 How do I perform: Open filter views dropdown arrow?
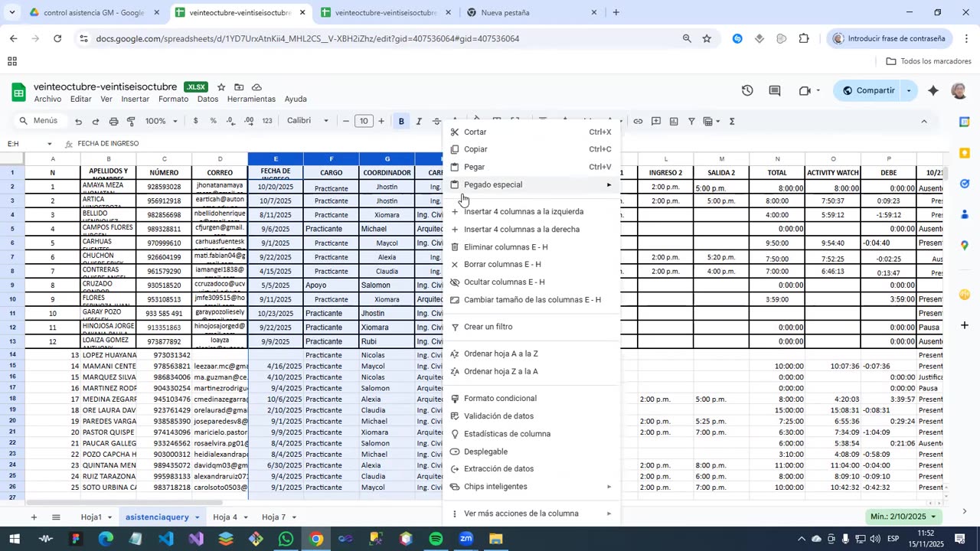coord(718,121)
